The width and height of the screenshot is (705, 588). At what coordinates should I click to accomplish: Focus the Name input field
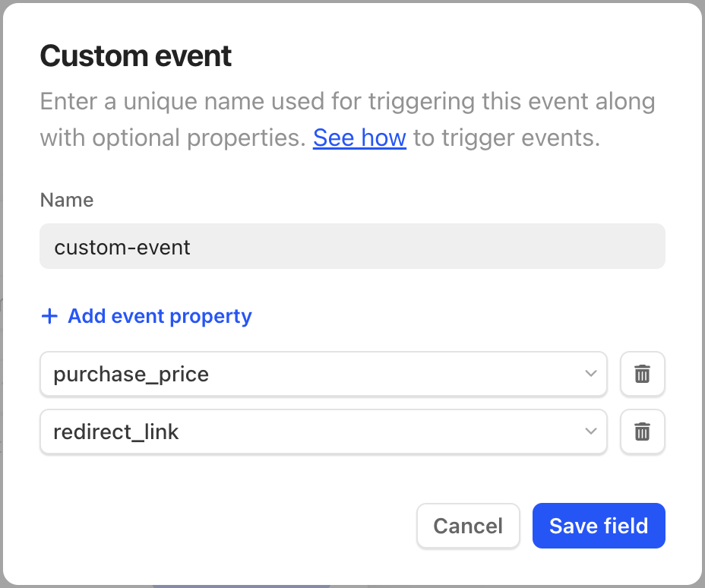coord(352,246)
